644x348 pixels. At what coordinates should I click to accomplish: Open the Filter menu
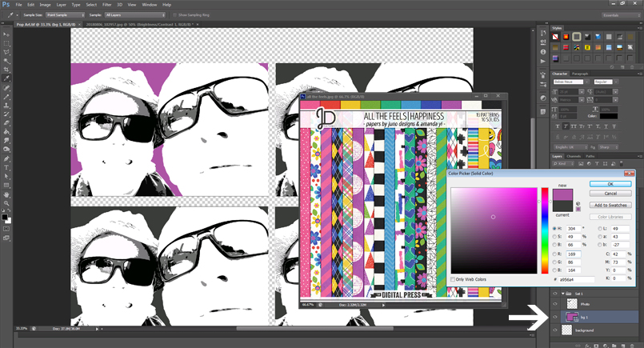coord(106,5)
